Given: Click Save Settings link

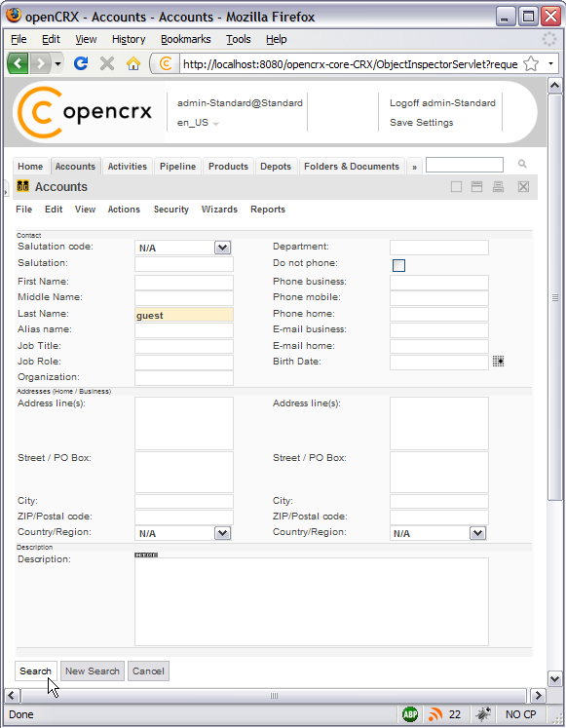Looking at the screenshot, I should 421,123.
